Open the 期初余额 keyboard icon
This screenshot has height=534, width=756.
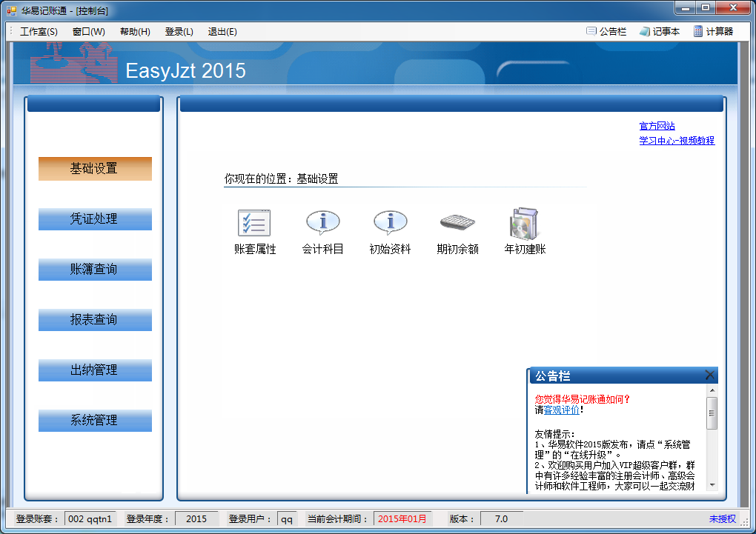point(457,223)
